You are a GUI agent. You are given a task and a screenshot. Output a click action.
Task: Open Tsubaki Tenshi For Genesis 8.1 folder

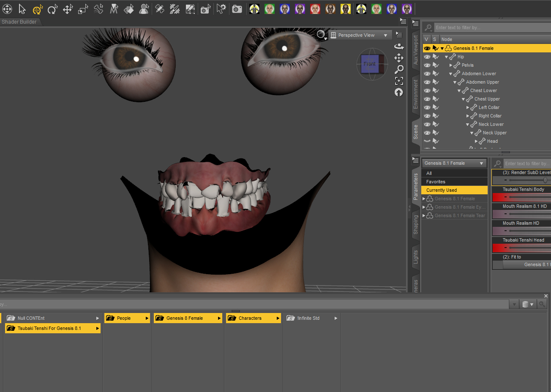pos(53,328)
